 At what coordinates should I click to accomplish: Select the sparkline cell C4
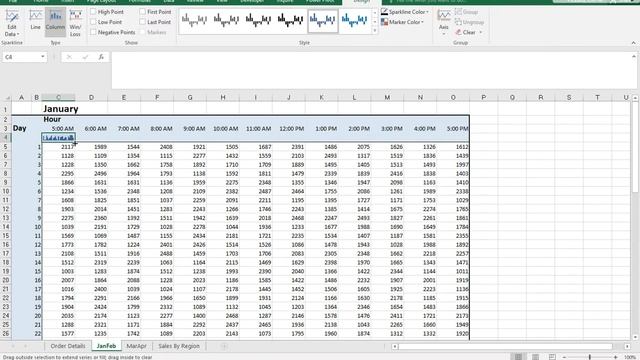click(59, 138)
